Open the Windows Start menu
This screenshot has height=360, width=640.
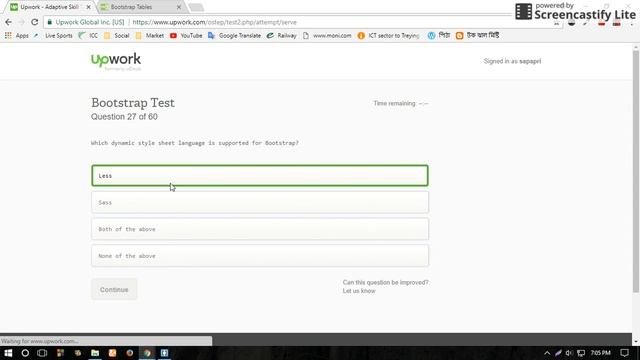[8, 353]
